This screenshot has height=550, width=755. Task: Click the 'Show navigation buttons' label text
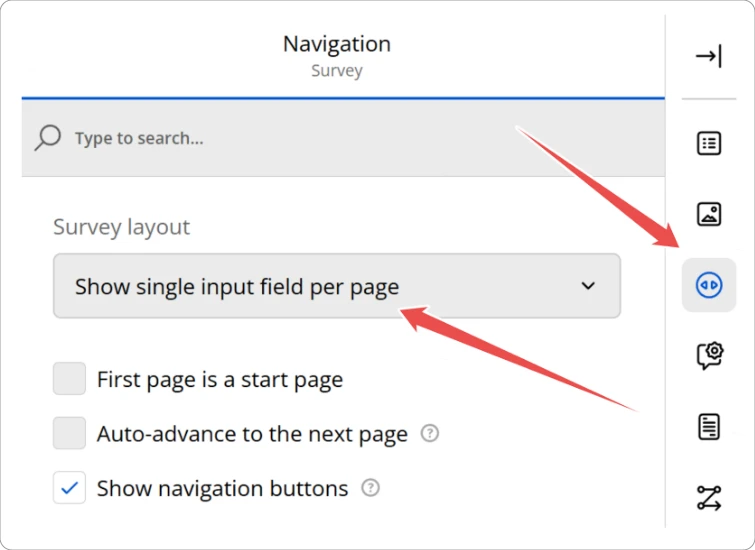222,488
